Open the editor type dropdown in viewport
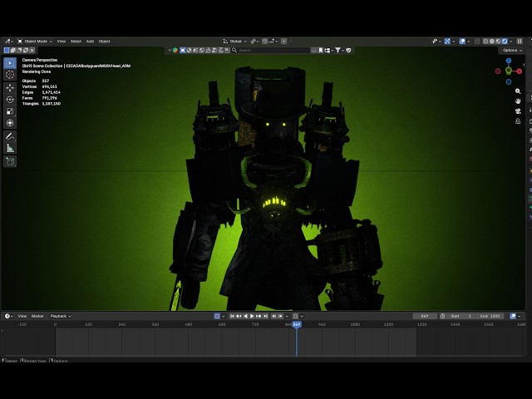The height and width of the screenshot is (399, 532). [9, 42]
